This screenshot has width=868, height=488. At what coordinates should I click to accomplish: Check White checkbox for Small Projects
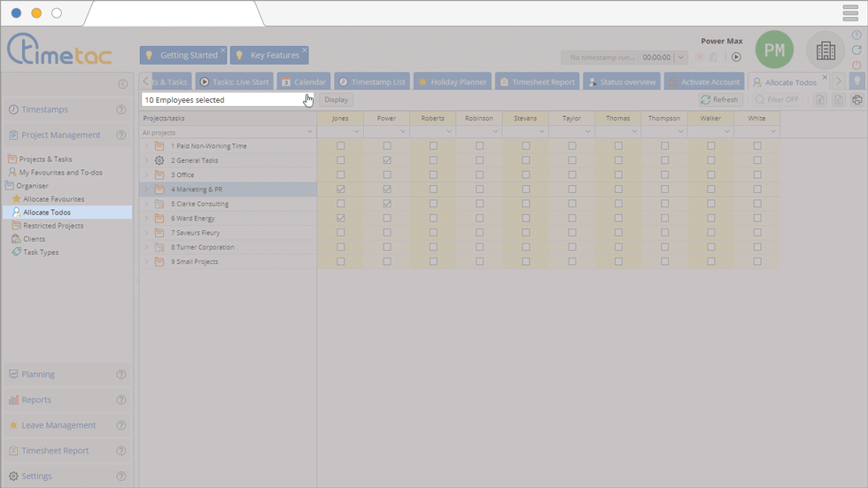pyautogui.click(x=757, y=262)
